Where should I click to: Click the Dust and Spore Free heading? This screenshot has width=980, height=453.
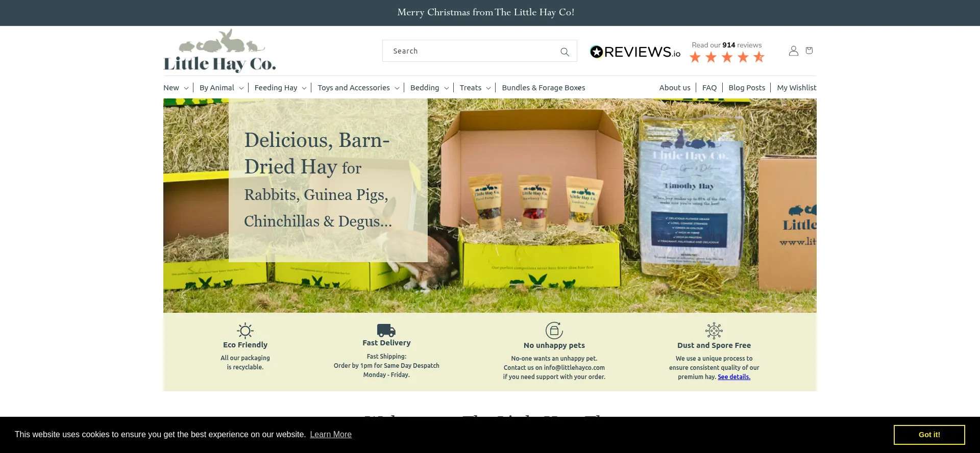(714, 345)
